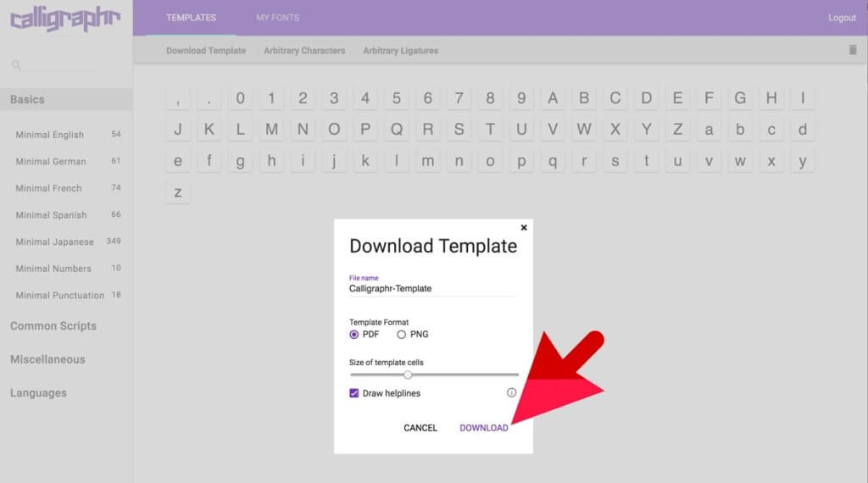Click the uppercase M character tile

[271, 130]
